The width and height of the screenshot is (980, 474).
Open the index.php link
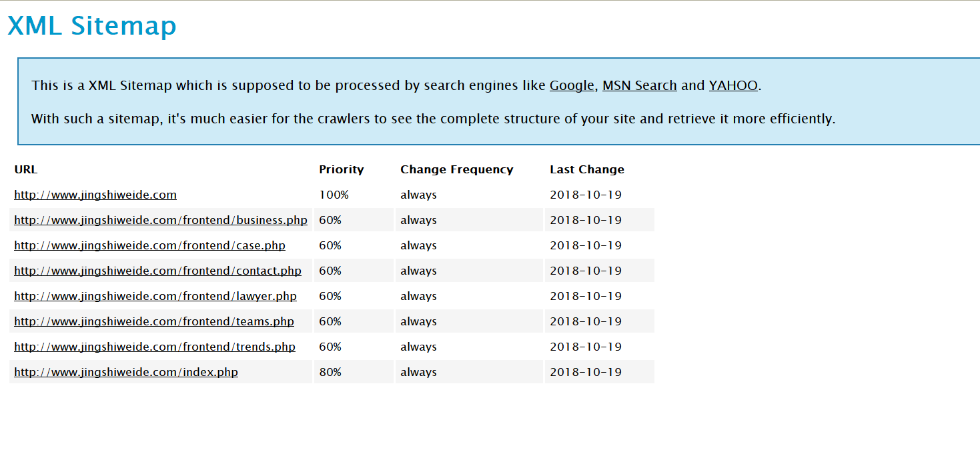(x=126, y=373)
